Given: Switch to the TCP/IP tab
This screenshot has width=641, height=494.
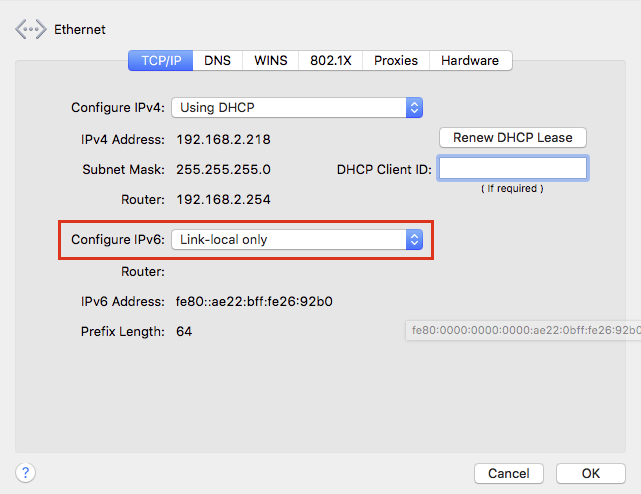Looking at the screenshot, I should coord(161,61).
